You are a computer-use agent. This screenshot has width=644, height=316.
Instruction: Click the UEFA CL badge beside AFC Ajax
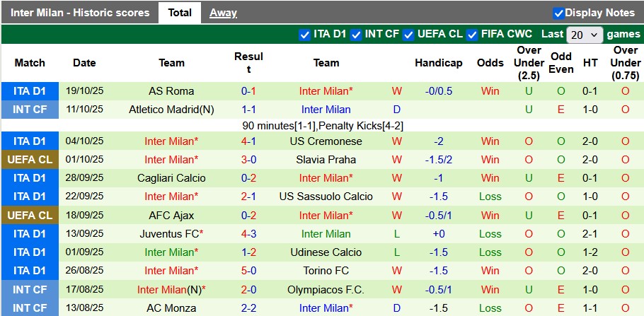(x=30, y=216)
